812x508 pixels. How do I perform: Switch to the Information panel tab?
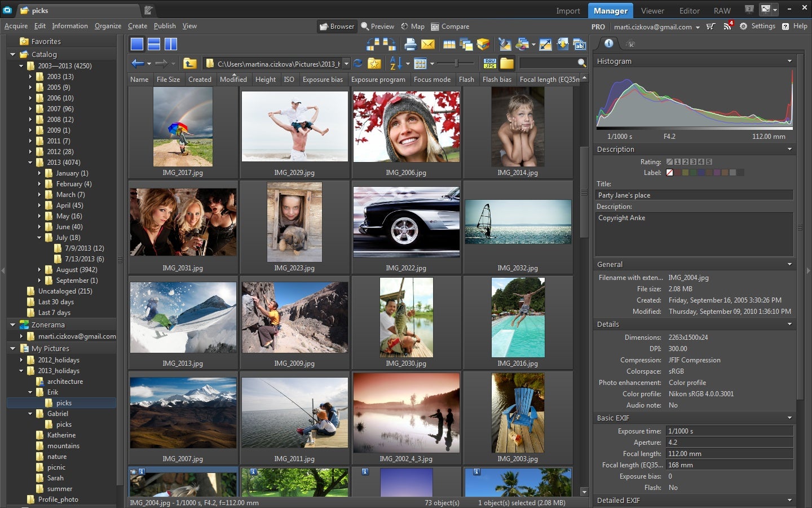click(x=608, y=43)
